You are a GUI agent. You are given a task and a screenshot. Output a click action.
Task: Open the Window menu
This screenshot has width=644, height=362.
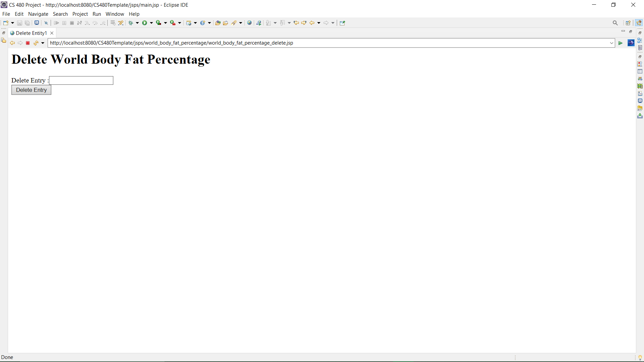tap(115, 14)
